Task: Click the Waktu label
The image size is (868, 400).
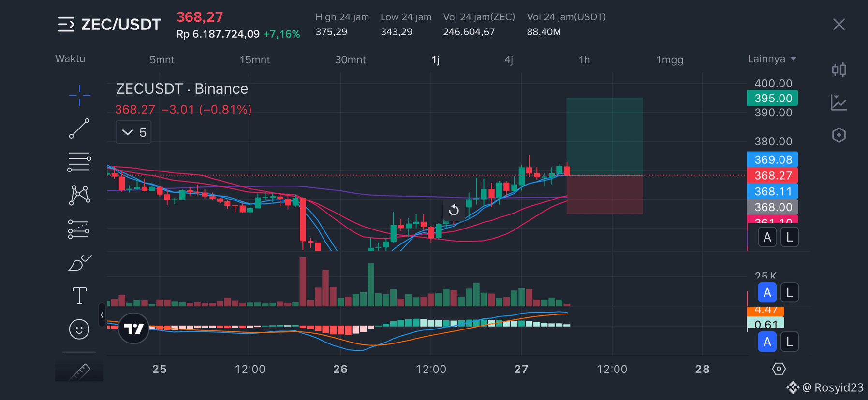Action: (70, 59)
